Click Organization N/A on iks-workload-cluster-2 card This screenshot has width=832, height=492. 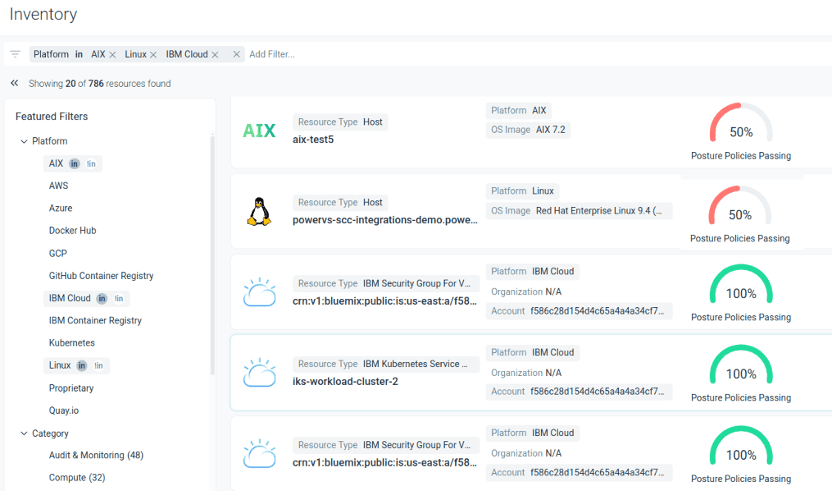point(526,373)
